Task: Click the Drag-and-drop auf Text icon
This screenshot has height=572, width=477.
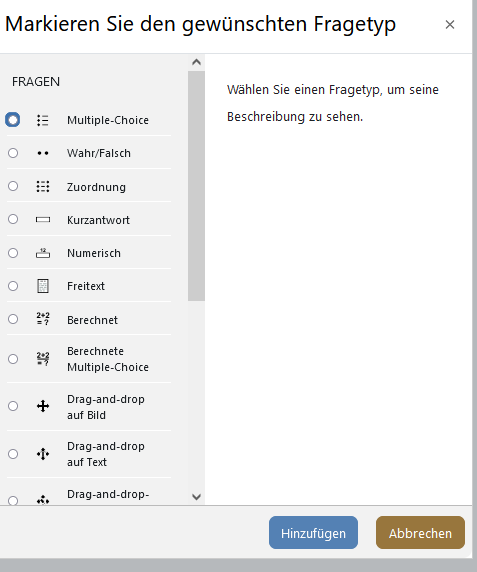Action: pyautogui.click(x=43, y=454)
